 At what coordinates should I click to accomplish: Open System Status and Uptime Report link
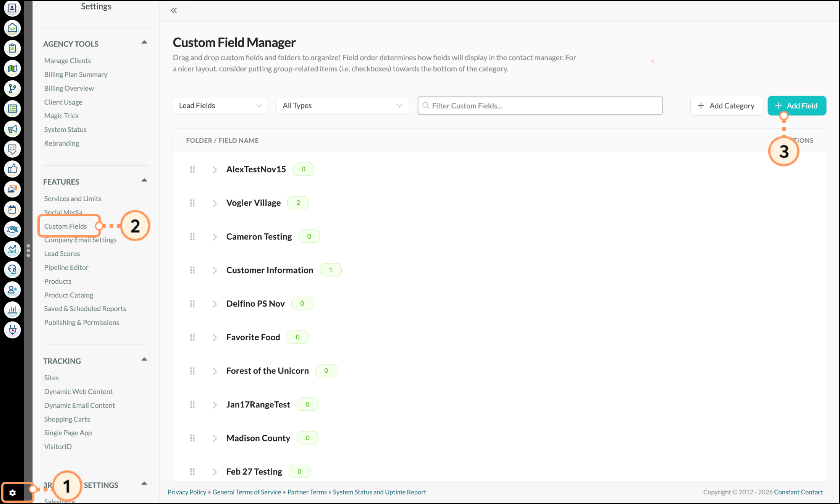pos(380,492)
